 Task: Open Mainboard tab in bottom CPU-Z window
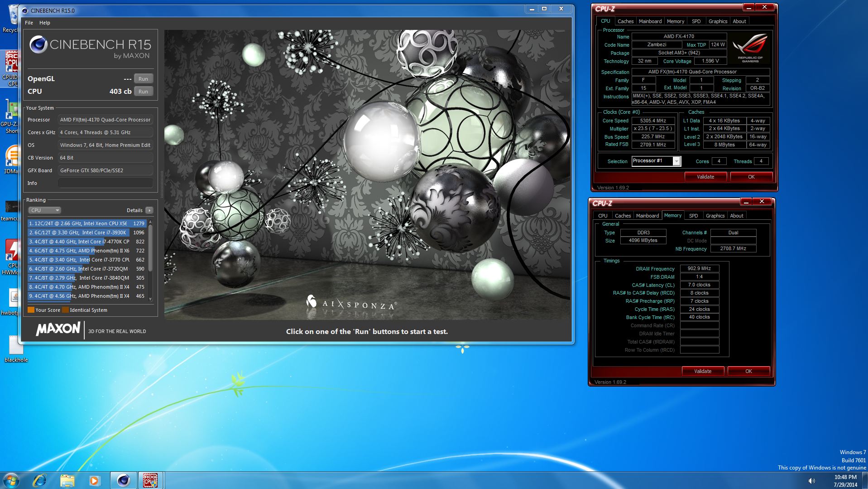pyautogui.click(x=647, y=216)
